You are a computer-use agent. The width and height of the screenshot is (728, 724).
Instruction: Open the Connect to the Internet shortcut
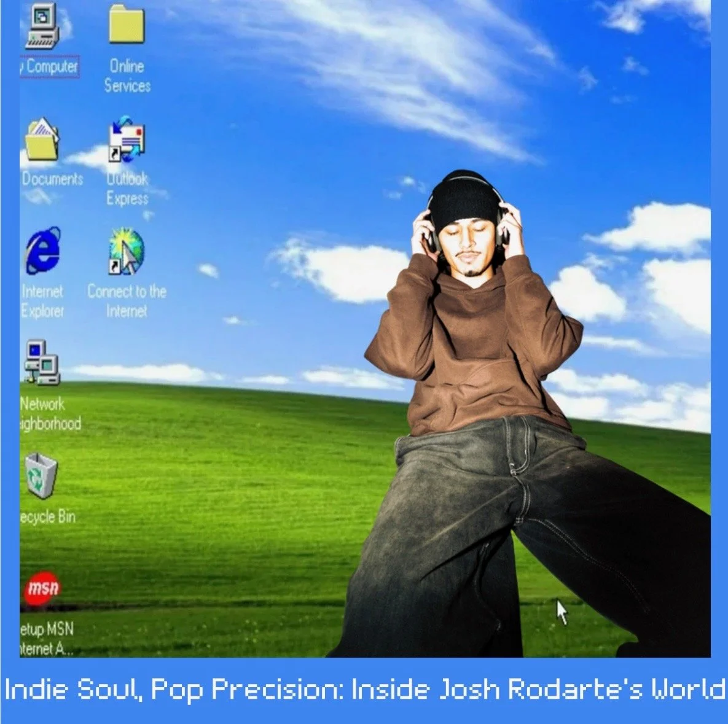tap(127, 251)
